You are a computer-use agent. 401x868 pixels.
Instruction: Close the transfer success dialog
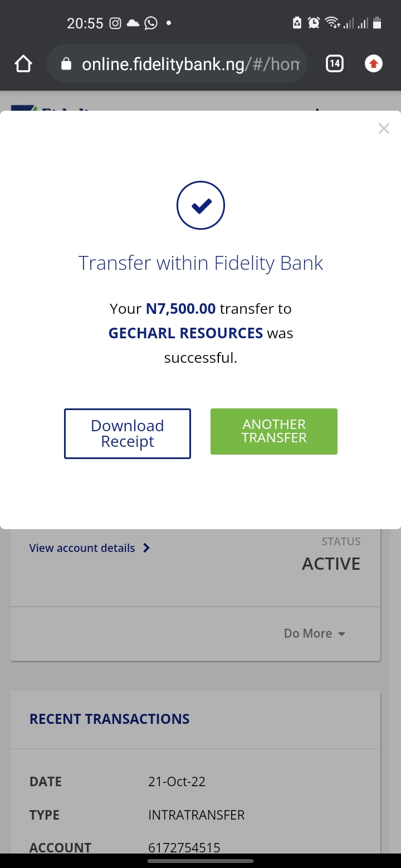pyautogui.click(x=384, y=129)
